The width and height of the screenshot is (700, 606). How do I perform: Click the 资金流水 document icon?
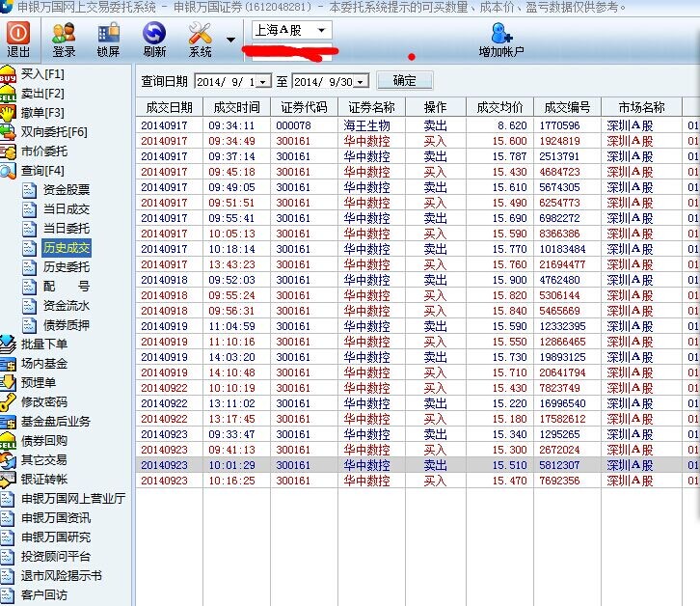30,306
